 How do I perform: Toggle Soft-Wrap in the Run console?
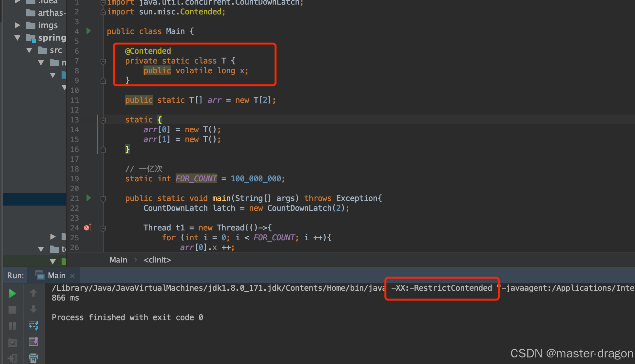pos(33,325)
